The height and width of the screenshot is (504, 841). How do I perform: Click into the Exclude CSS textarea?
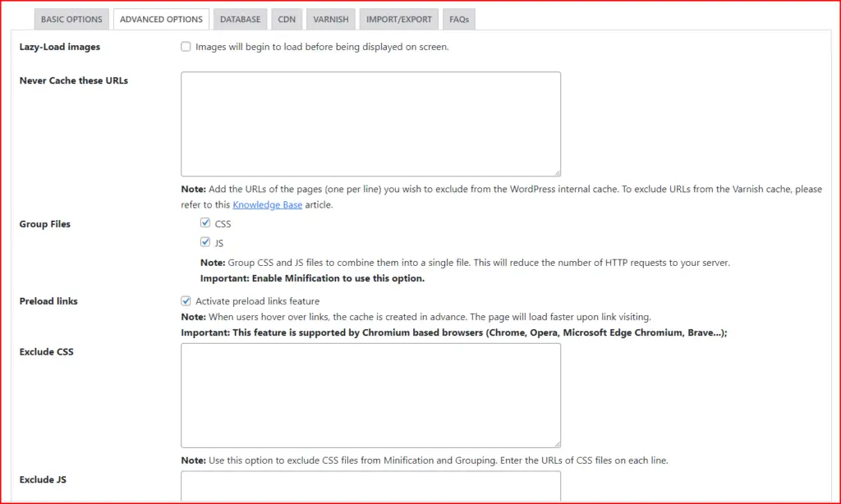click(x=370, y=396)
